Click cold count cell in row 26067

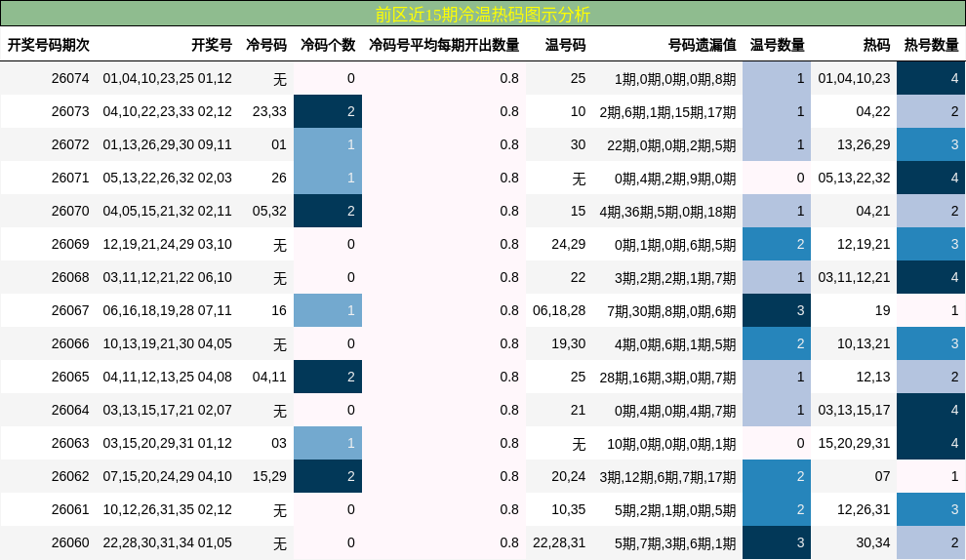coord(328,310)
